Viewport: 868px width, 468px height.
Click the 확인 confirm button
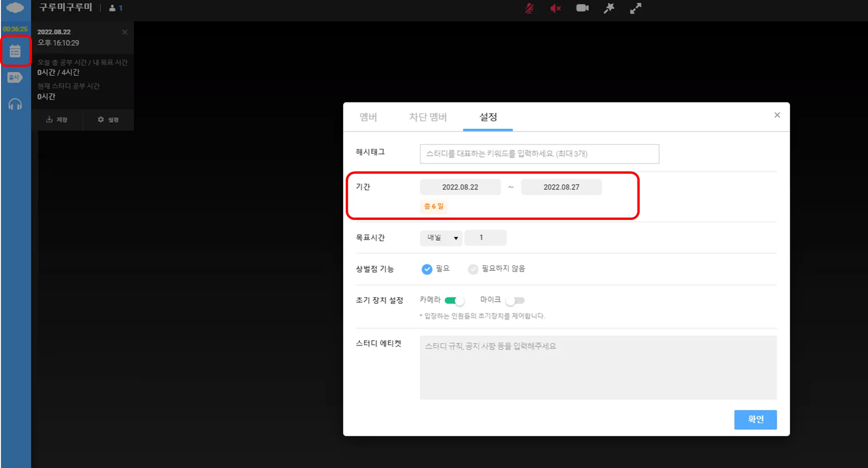[756, 419]
